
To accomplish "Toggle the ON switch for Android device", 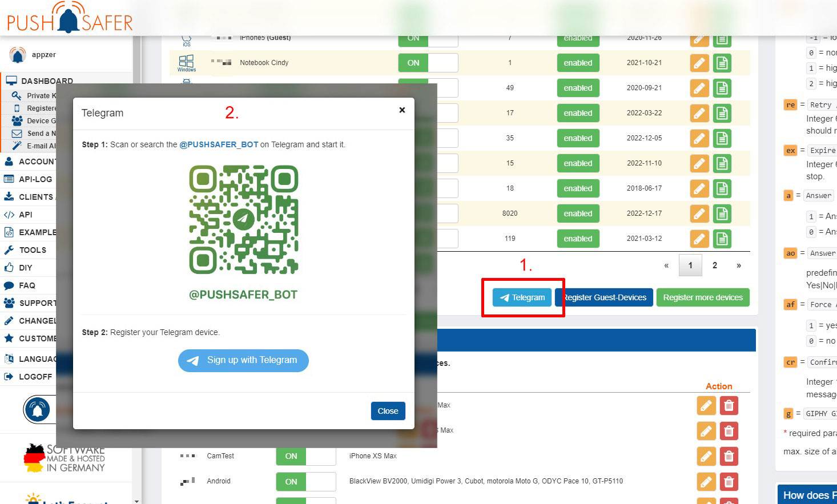I will point(306,481).
